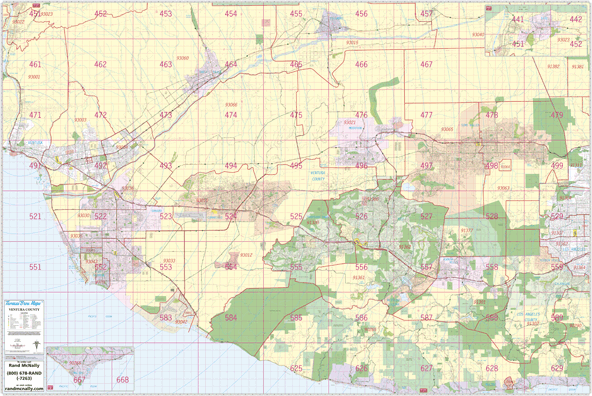
Task: Click grid number 625
Action: 296,368
